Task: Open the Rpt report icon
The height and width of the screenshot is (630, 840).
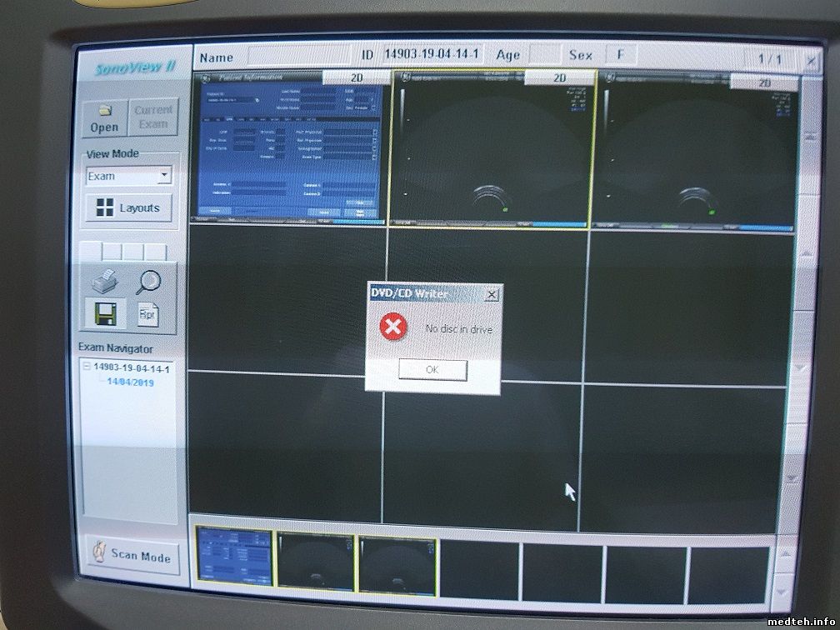Action: click(x=147, y=313)
